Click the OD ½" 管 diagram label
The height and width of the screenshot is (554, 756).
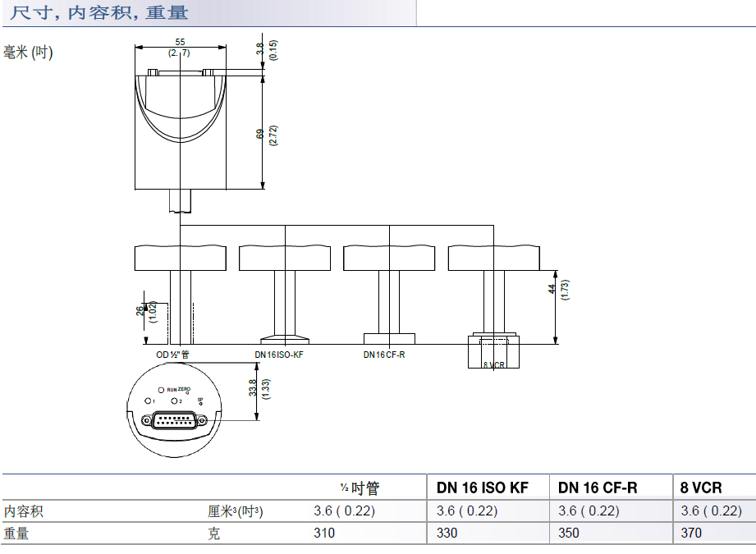pyautogui.click(x=173, y=355)
